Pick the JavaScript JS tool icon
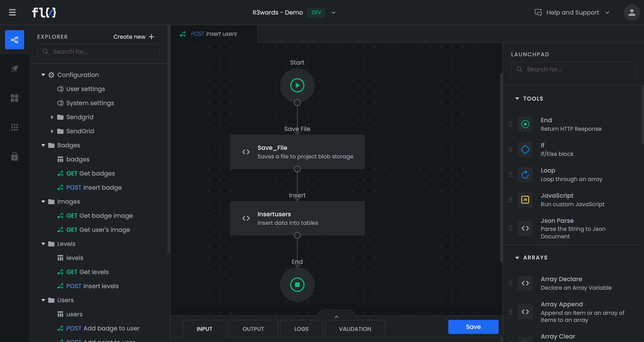This screenshot has width=644, height=342. point(525,200)
